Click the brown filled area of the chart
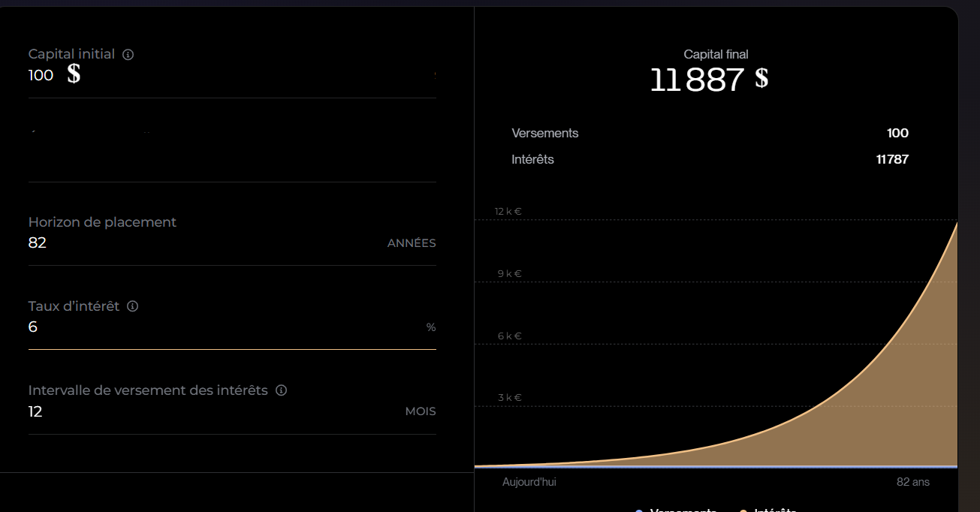The height and width of the screenshot is (512, 980). pos(901,390)
